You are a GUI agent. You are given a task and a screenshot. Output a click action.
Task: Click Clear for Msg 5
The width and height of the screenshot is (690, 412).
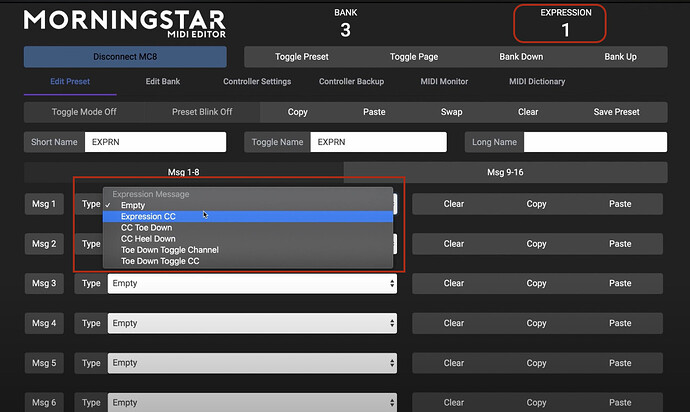coord(454,363)
